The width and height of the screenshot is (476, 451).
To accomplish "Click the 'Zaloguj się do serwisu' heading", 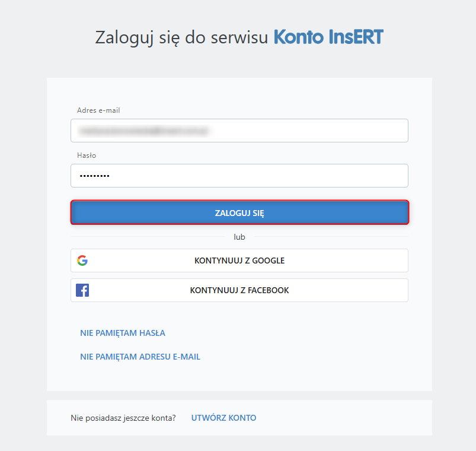I will click(x=181, y=37).
